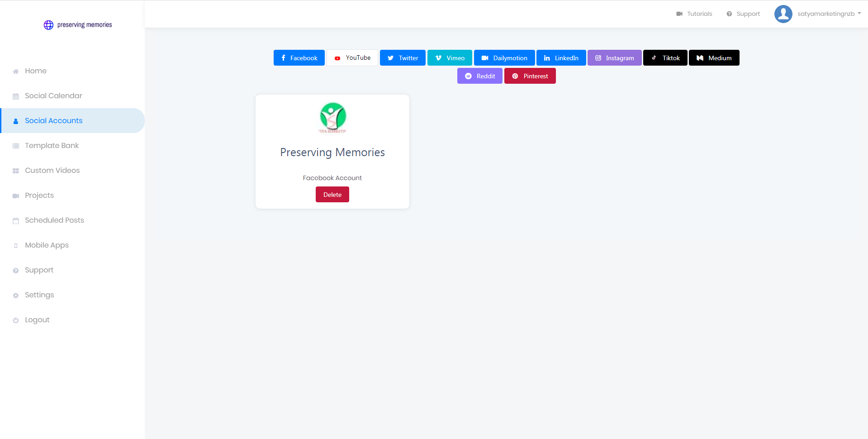Click the Dailymotion camera icon
This screenshot has width=868, height=439.
485,58
